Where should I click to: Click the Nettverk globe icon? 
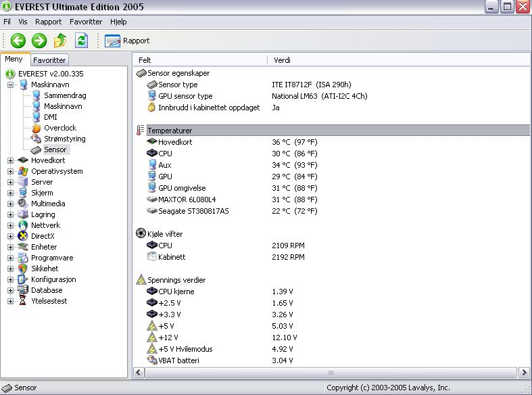click(23, 225)
